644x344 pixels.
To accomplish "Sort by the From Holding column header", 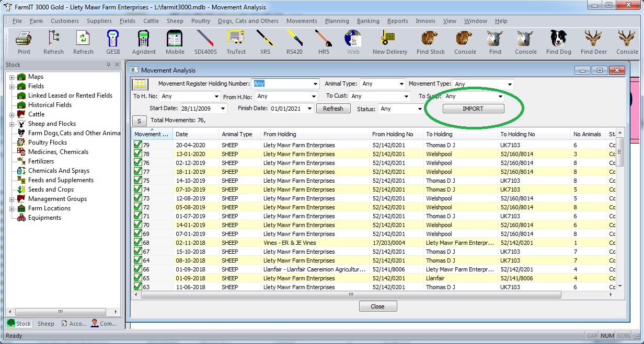I will [315, 134].
